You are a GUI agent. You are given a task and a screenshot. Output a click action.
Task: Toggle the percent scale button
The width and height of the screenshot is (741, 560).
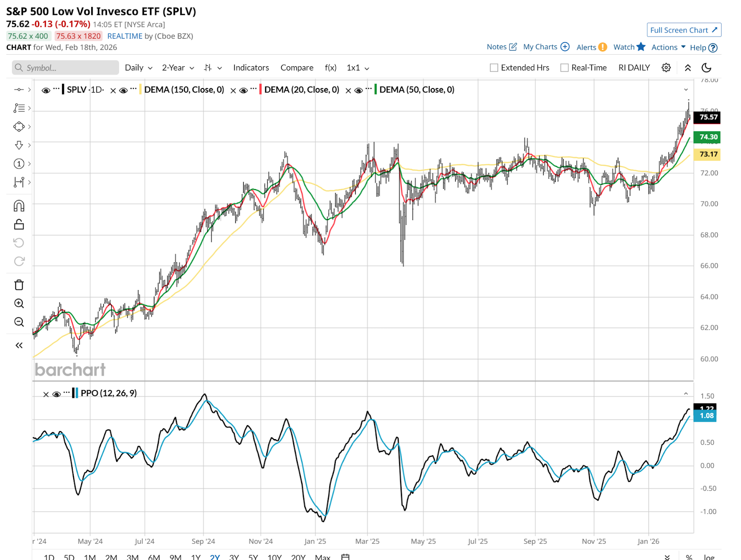(689, 557)
